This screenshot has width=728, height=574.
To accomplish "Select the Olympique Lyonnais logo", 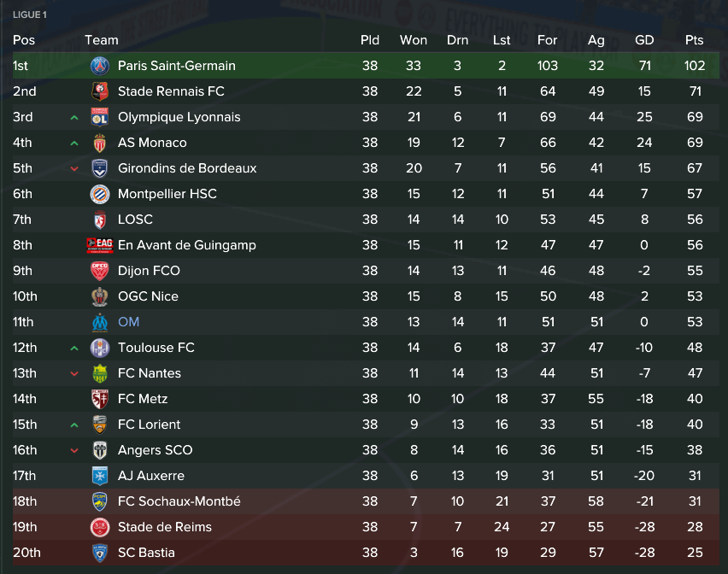I will pos(100,117).
